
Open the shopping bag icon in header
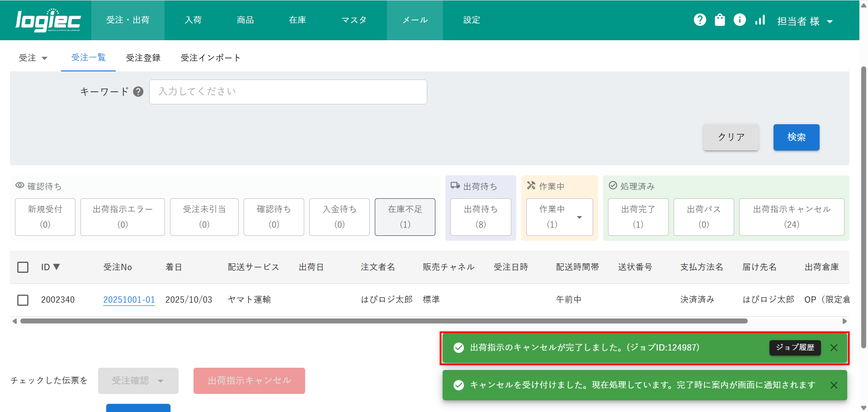(720, 20)
